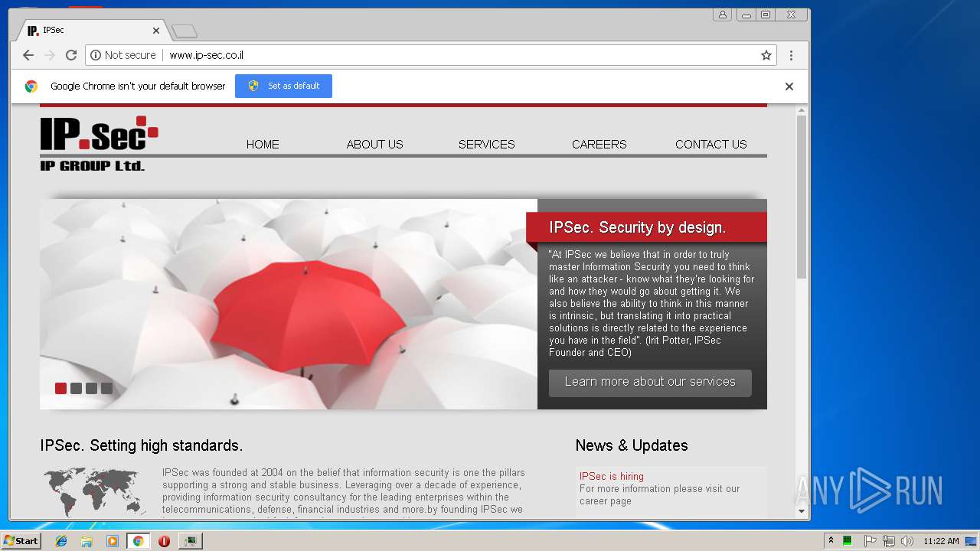Click the Chrome taskbar icon
The image size is (980, 551).
[138, 541]
